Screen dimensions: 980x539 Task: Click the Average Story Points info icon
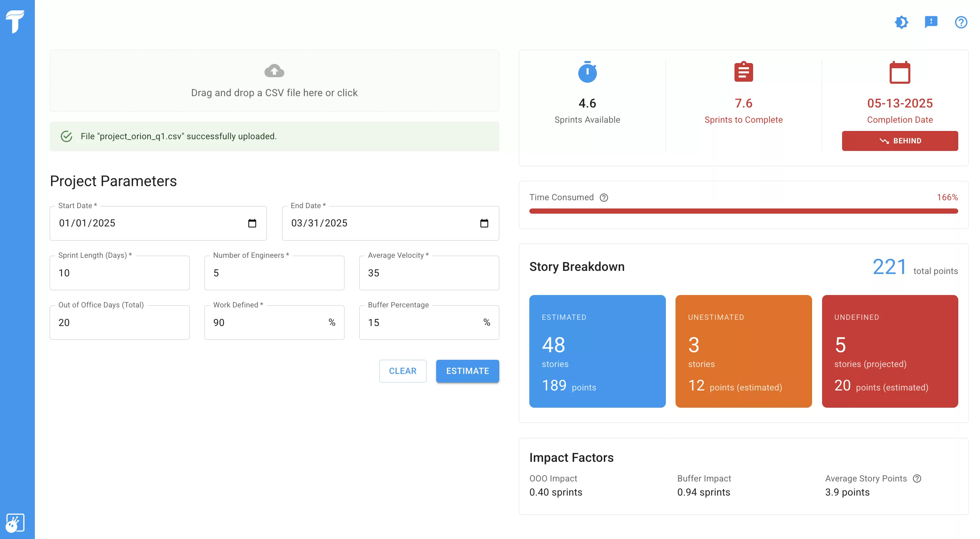[x=917, y=479]
